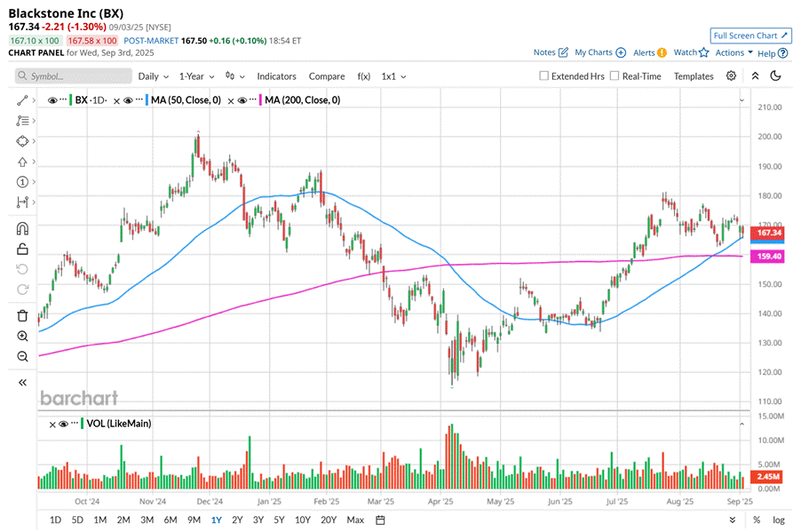Remove the VOL study
The height and width of the screenshot is (532, 801).
coord(52,425)
